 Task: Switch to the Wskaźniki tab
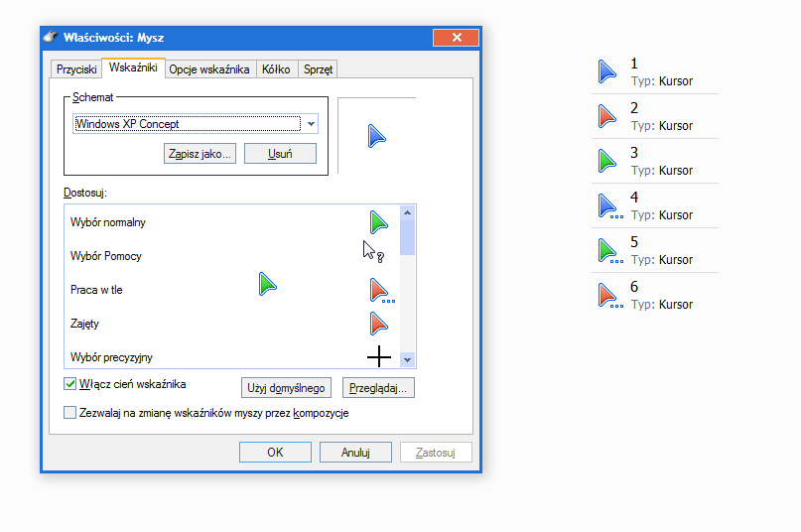pyautogui.click(x=133, y=67)
